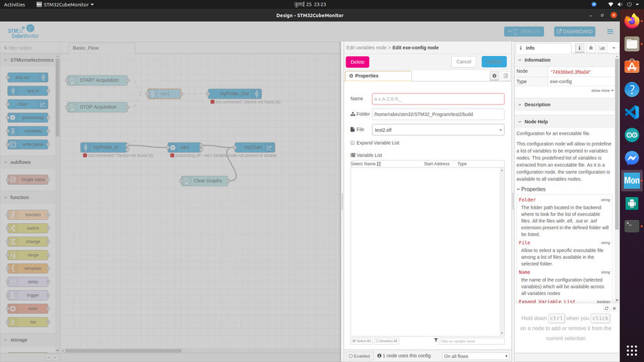
Task: Select the info sidebar tab
Action: click(x=543, y=48)
